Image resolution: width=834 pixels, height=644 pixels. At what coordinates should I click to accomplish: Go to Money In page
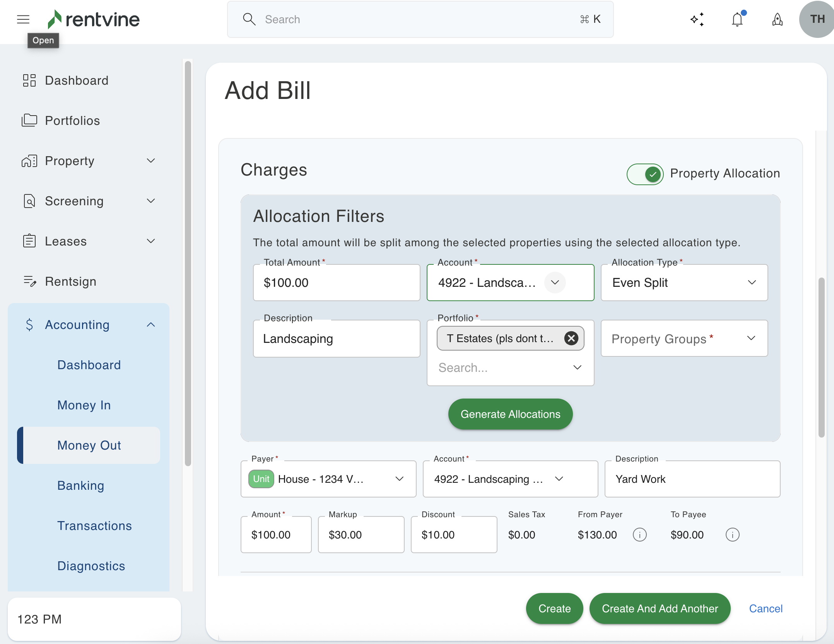[x=84, y=405]
